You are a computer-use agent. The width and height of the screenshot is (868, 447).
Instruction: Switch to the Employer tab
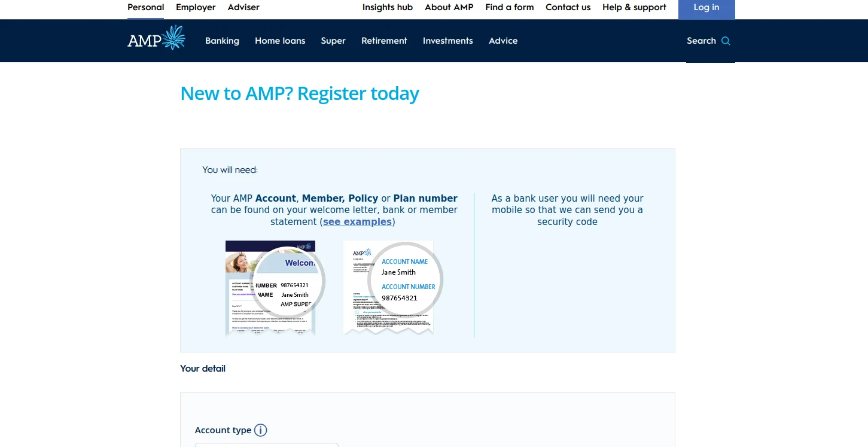coord(196,7)
